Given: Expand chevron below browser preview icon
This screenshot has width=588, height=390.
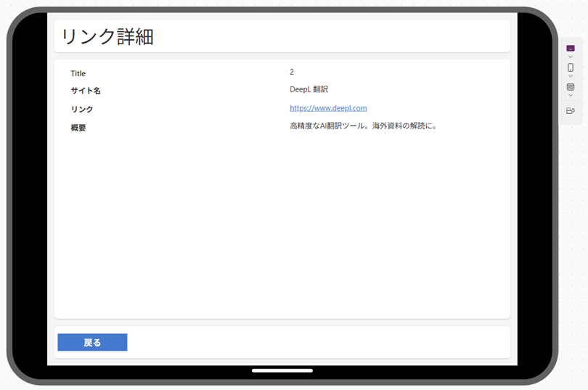Looking at the screenshot, I should click(571, 96).
